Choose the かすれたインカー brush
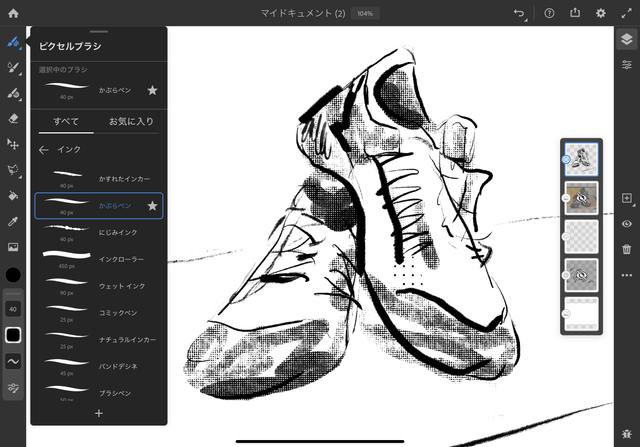The image size is (640, 447). pyautogui.click(x=99, y=179)
